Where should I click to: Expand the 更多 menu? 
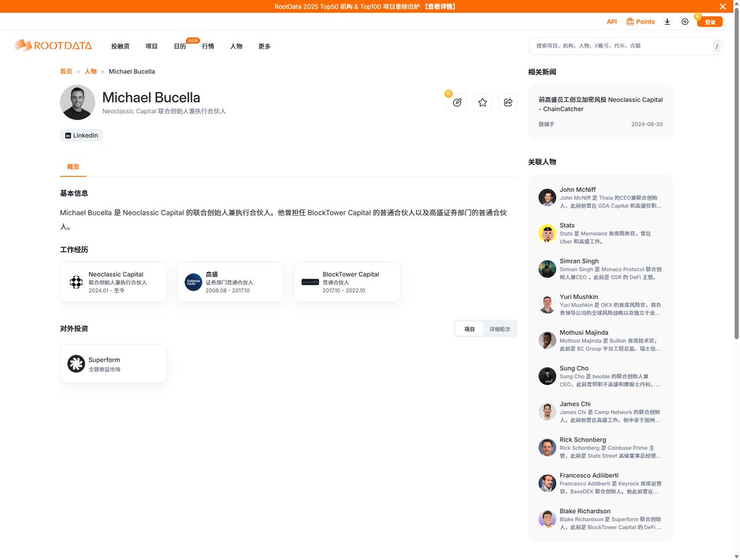click(x=265, y=46)
